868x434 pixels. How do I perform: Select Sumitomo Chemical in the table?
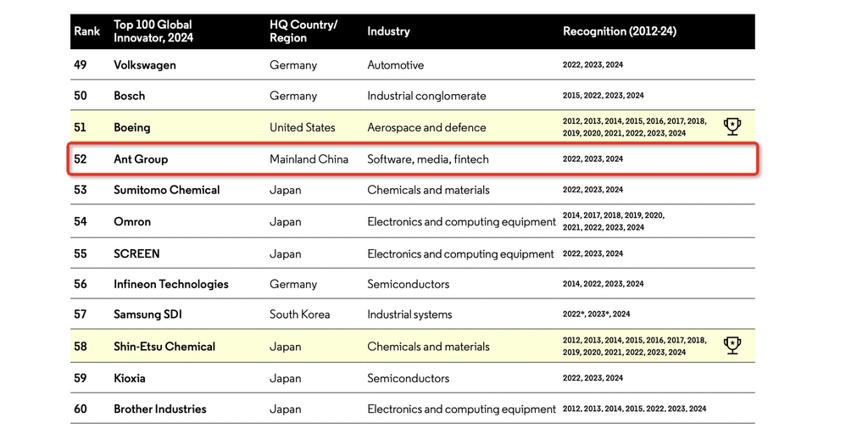point(166,190)
